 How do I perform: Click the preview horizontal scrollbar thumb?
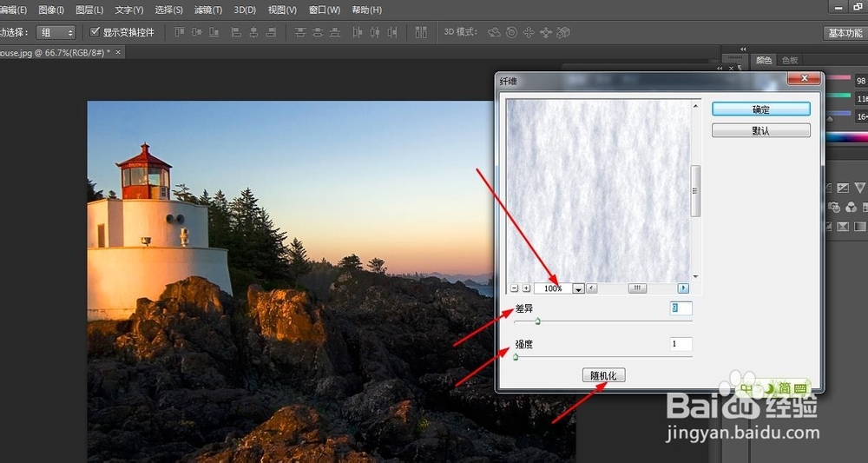coord(637,288)
